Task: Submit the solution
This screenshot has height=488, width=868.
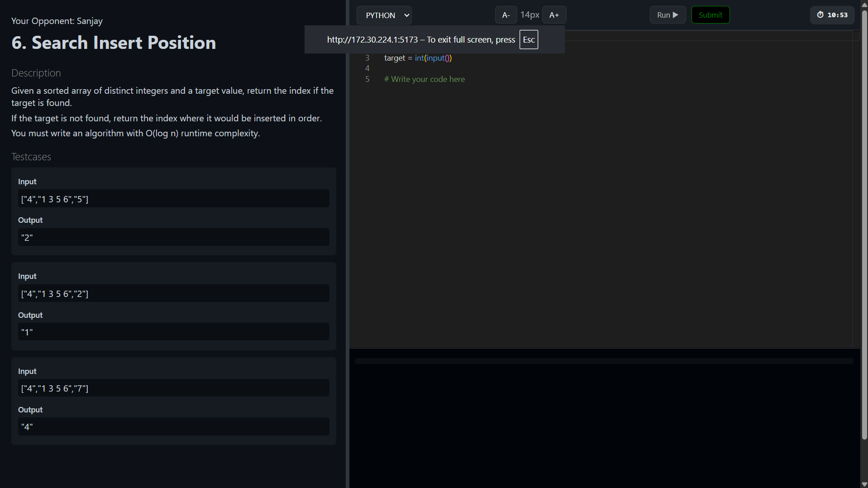Action: 711,15
